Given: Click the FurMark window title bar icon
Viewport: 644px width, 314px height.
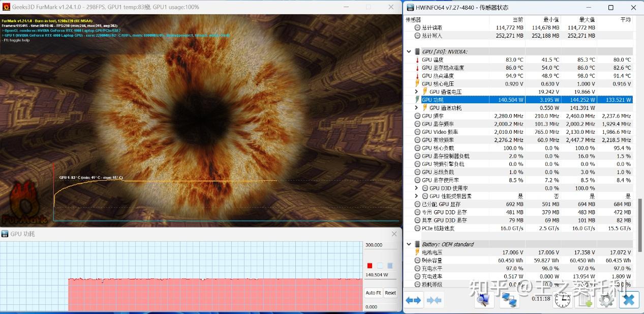Looking at the screenshot, I should [x=6, y=7].
